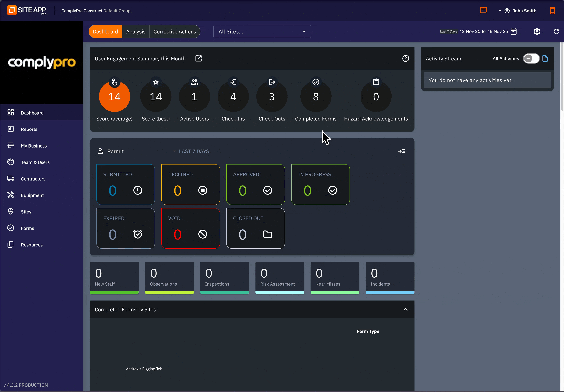Click the Near Misses count card
The height and width of the screenshot is (392, 564).
335,277
